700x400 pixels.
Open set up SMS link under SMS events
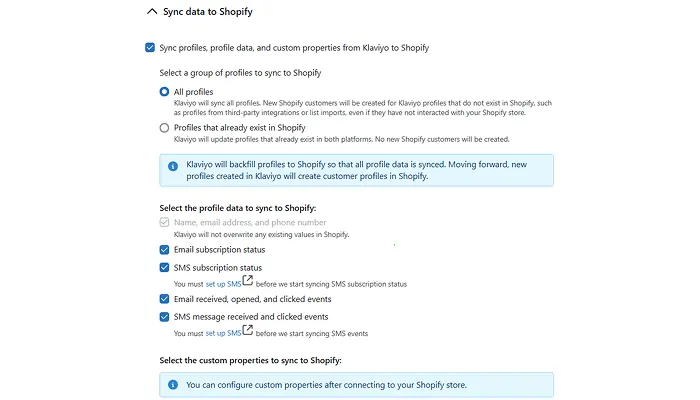tap(223, 333)
